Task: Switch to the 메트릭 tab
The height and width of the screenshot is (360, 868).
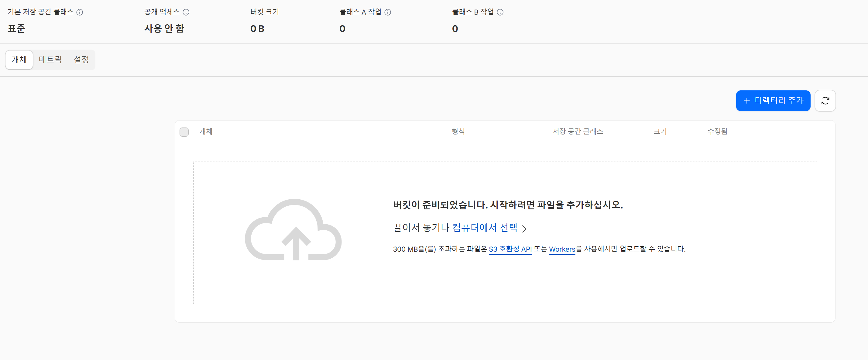Action: 50,60
